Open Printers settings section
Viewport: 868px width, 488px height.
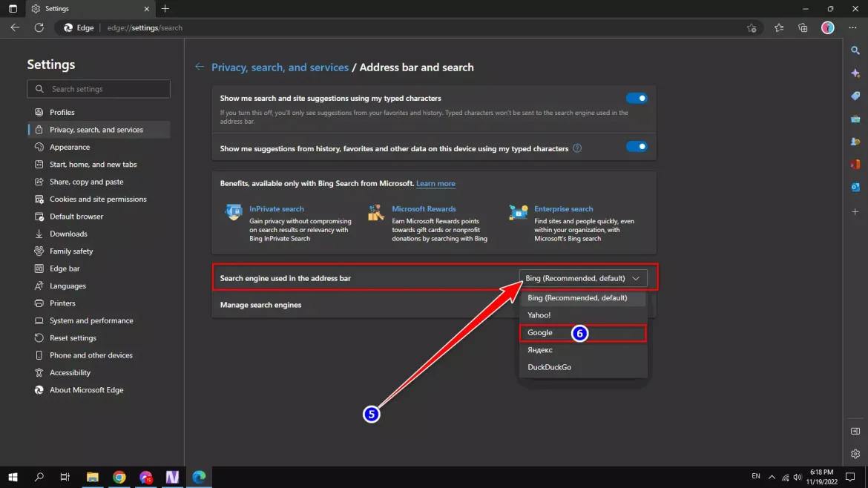99,303
